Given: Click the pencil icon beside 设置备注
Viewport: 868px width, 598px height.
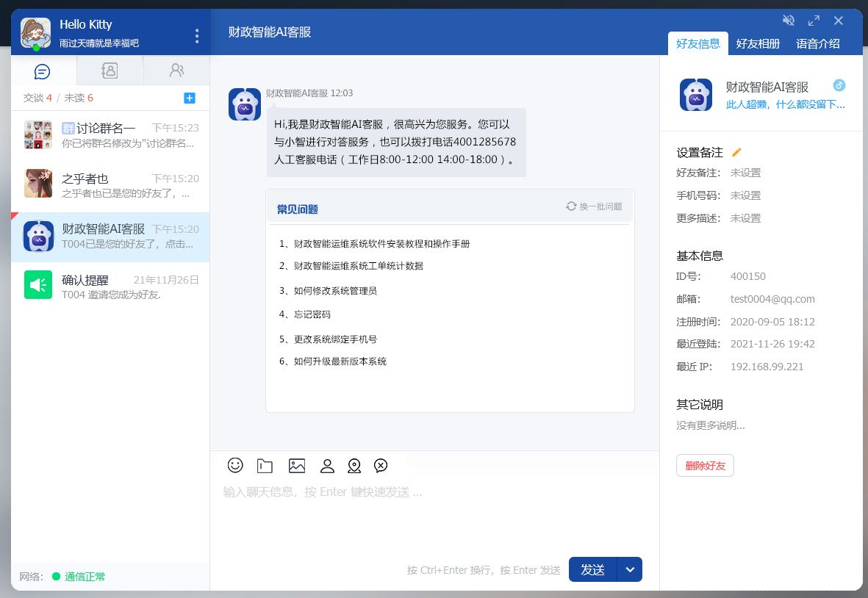Looking at the screenshot, I should pos(736,153).
